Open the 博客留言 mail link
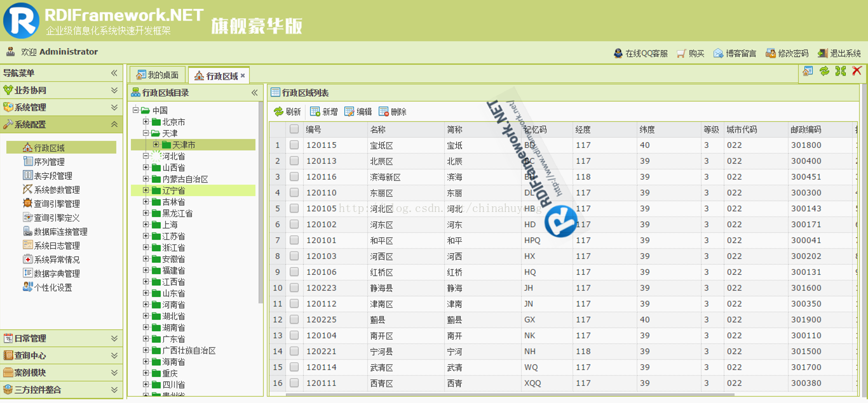Image resolution: width=868 pixels, height=403 pixels. point(735,53)
